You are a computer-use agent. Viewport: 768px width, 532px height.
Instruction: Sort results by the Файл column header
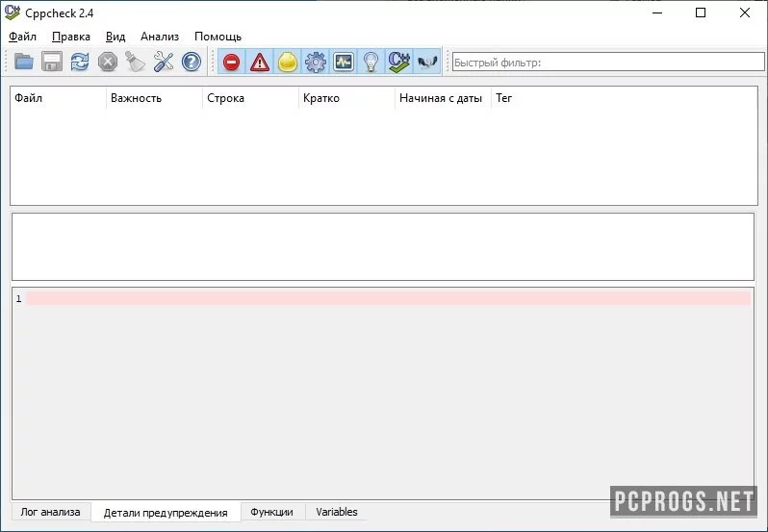pos(59,98)
